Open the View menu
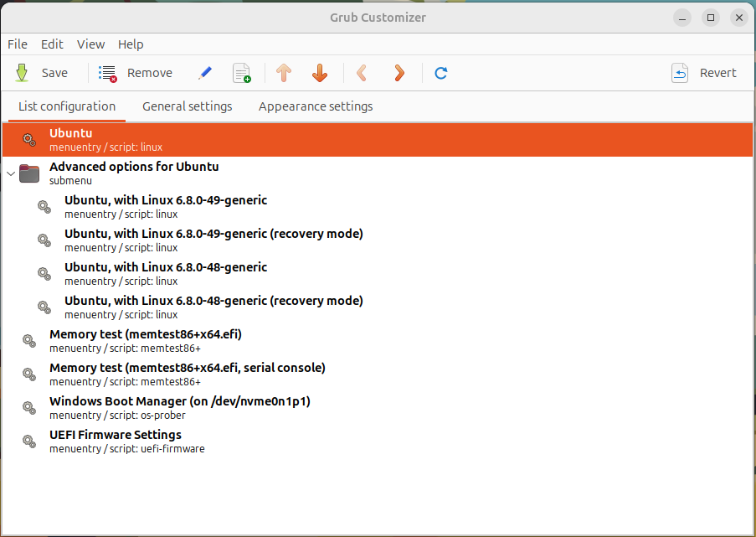Screen dimensions: 756x537 90,44
